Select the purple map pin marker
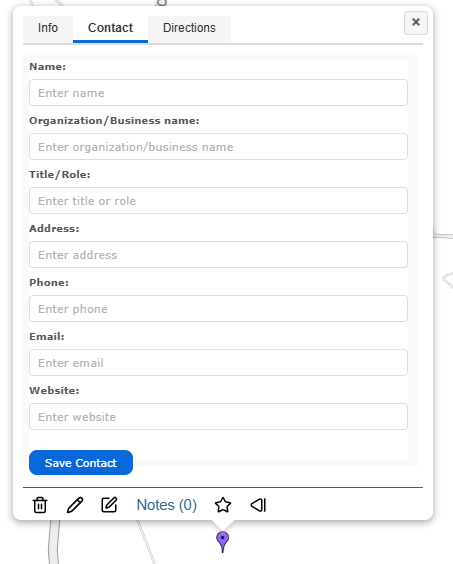This screenshot has width=453, height=564. [x=223, y=541]
